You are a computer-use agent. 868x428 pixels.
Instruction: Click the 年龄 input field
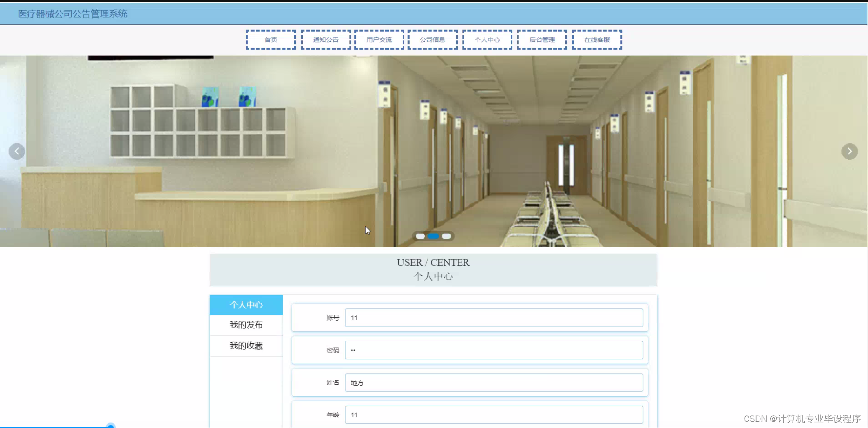click(494, 415)
